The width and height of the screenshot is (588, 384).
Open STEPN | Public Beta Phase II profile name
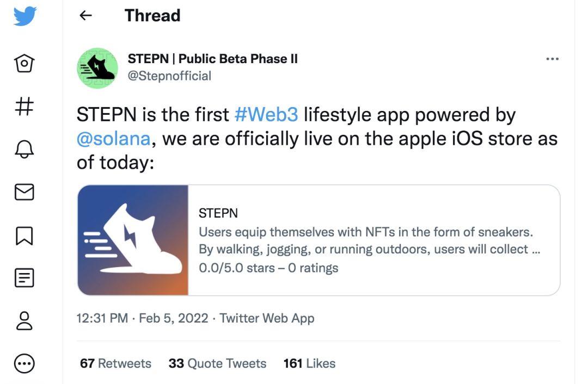point(212,59)
